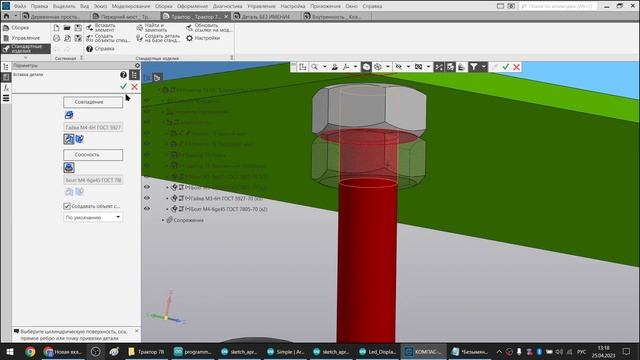Click Найти и заменить tool

coord(152,28)
